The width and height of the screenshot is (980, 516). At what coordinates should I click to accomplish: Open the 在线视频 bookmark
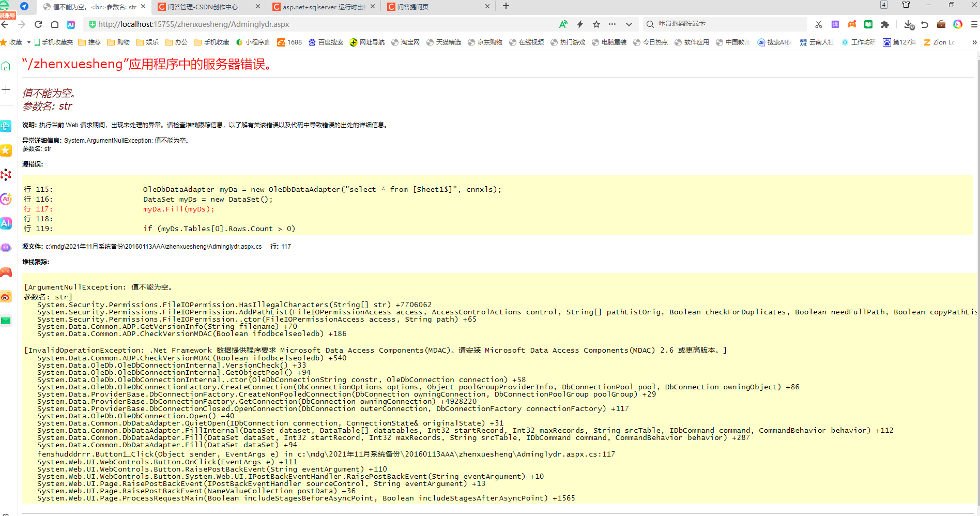(526, 42)
